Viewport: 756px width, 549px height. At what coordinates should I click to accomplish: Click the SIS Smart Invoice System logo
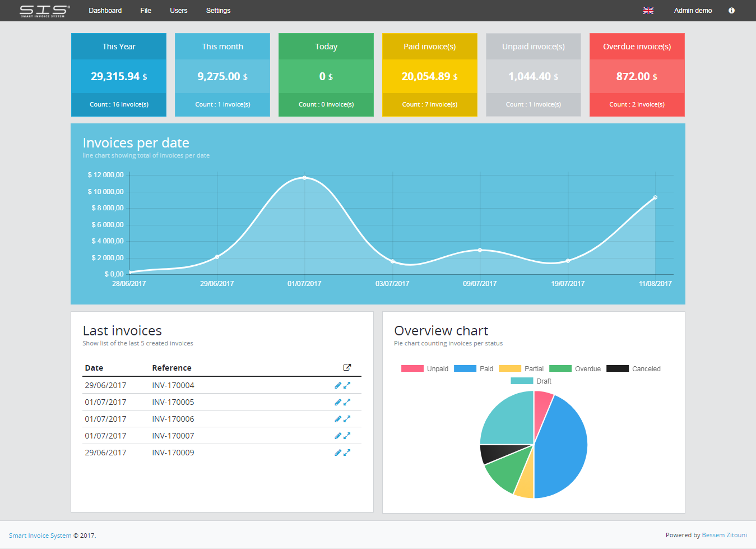coord(42,10)
